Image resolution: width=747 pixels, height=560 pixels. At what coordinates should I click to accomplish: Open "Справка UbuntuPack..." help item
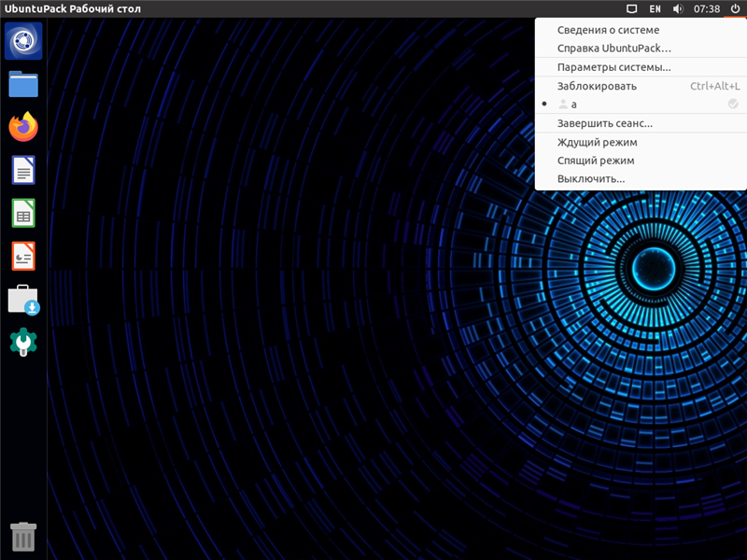tap(641, 49)
